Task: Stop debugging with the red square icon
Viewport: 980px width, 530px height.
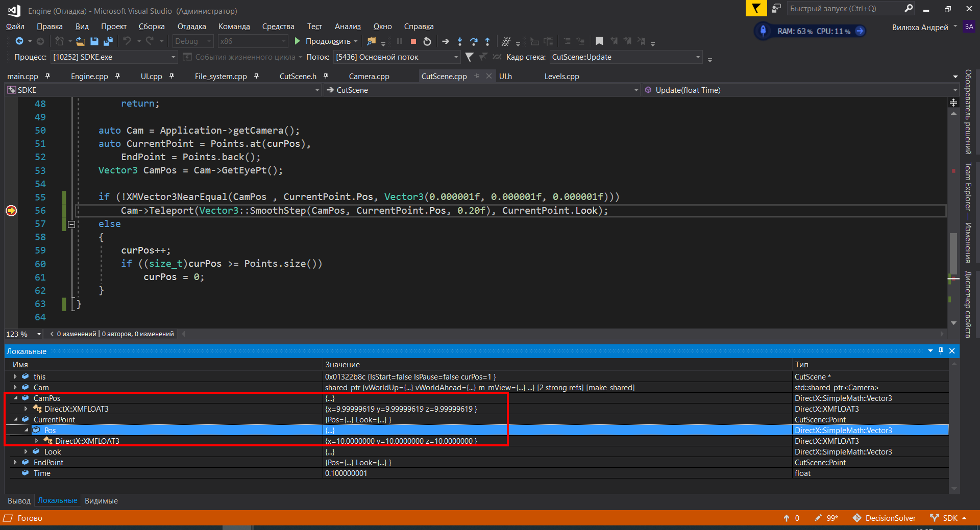Action: 413,41
